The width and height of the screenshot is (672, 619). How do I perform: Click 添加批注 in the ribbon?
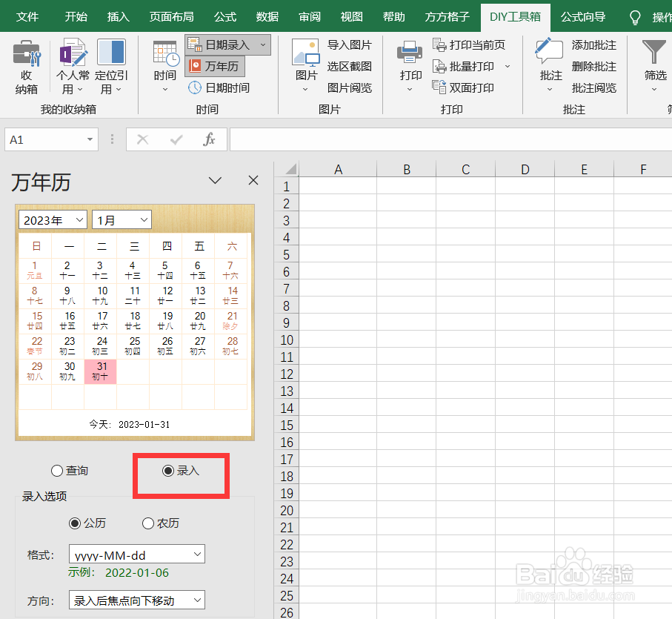click(x=594, y=44)
